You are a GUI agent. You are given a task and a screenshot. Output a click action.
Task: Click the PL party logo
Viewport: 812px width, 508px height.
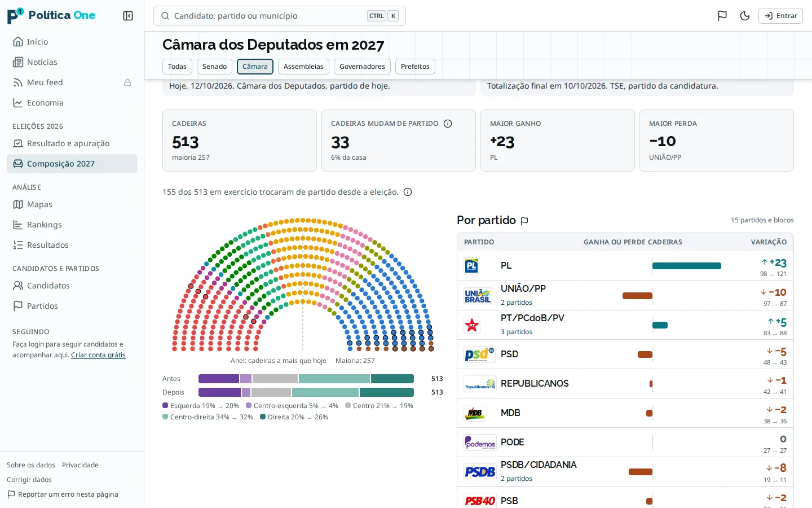[471, 266]
